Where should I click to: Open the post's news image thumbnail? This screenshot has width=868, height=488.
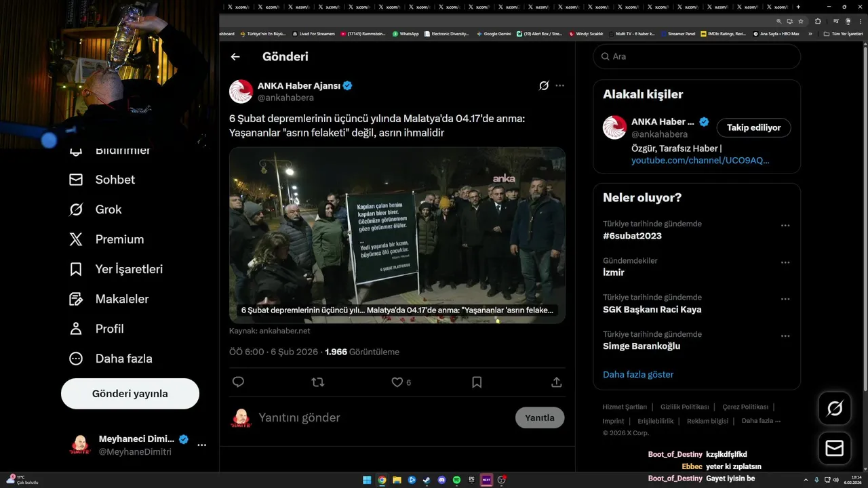397,235
